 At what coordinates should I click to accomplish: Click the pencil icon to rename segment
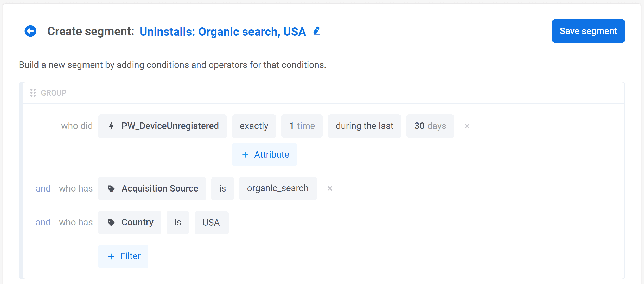tap(317, 31)
